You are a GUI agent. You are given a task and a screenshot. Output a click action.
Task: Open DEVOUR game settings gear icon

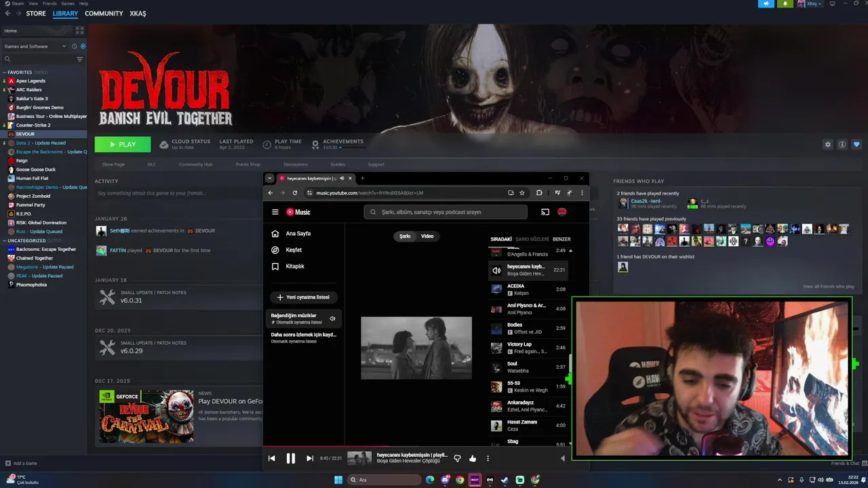click(827, 144)
